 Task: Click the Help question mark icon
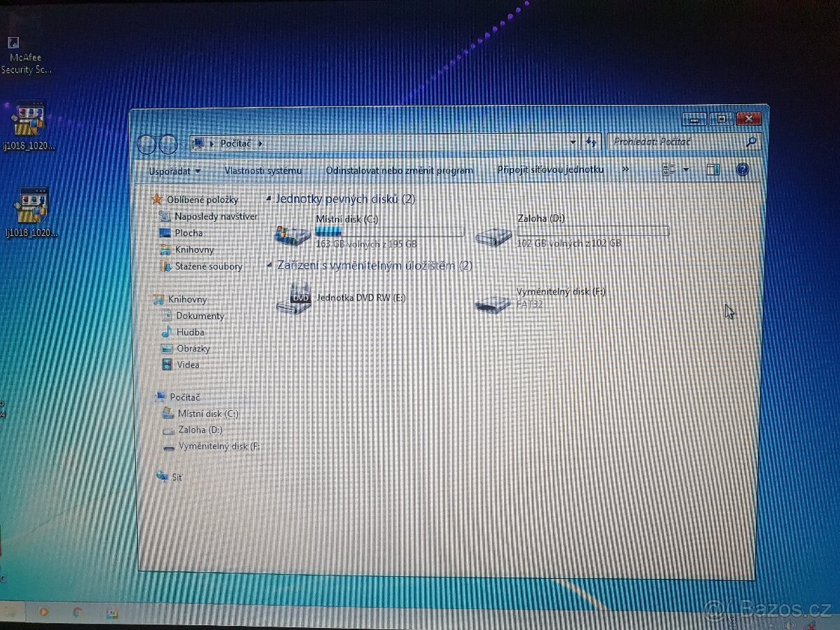point(741,169)
